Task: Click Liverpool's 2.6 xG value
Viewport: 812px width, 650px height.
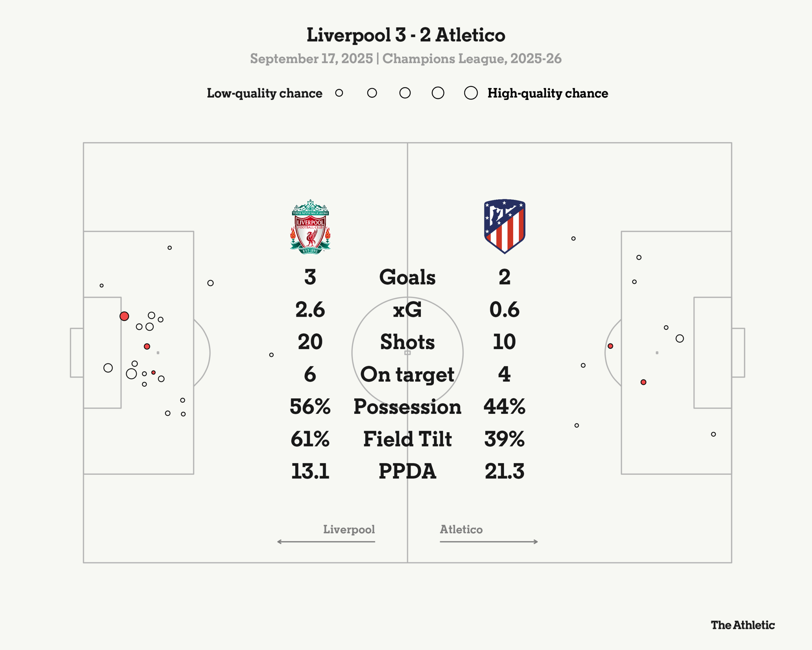Action: (x=310, y=310)
